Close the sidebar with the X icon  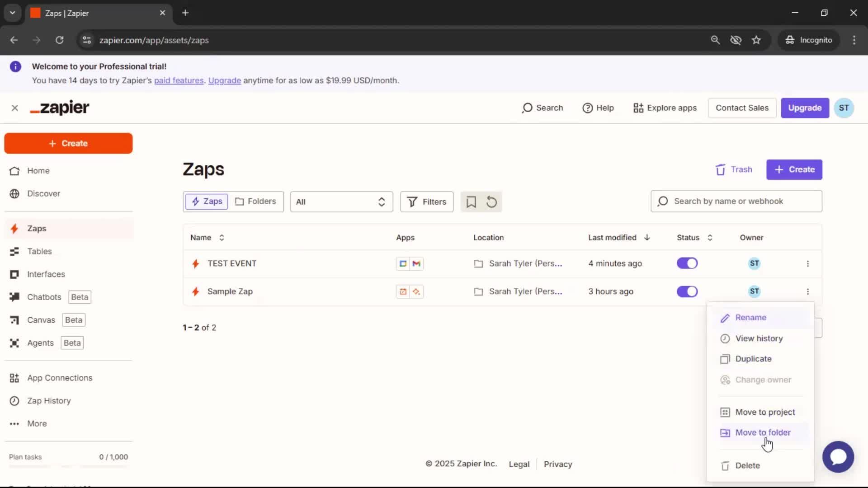coord(15,108)
